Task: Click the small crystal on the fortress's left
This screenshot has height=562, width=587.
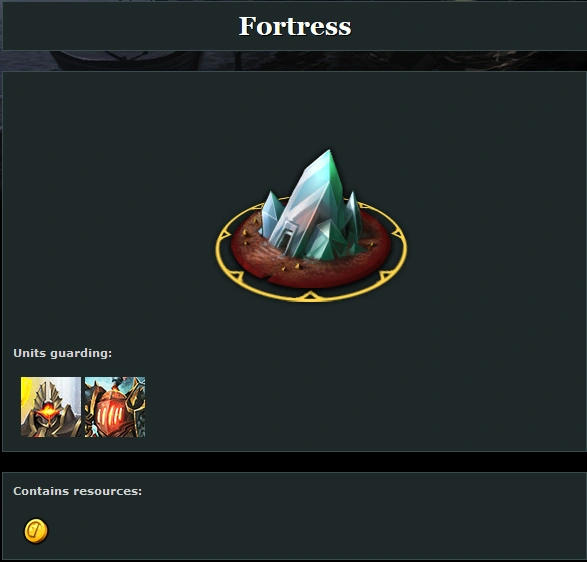Action: [x=270, y=213]
